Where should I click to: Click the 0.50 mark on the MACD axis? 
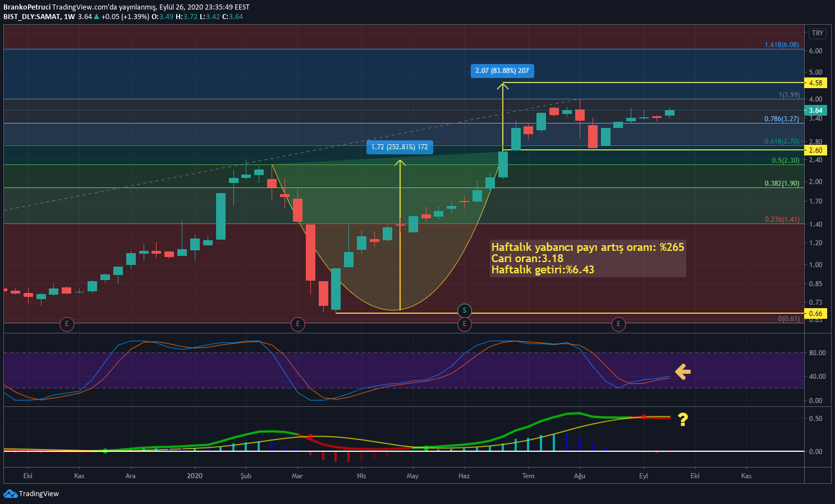815,419
